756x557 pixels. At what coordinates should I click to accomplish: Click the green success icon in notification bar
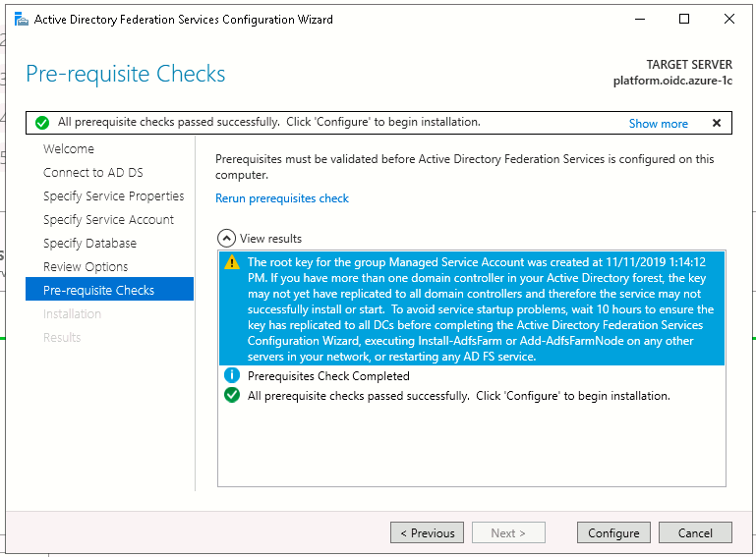coord(42,123)
